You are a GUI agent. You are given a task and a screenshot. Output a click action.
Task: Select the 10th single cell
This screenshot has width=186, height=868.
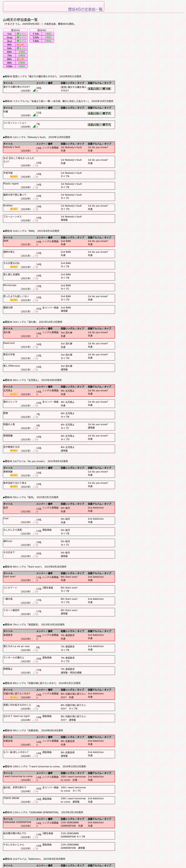[x=9, y=66]
